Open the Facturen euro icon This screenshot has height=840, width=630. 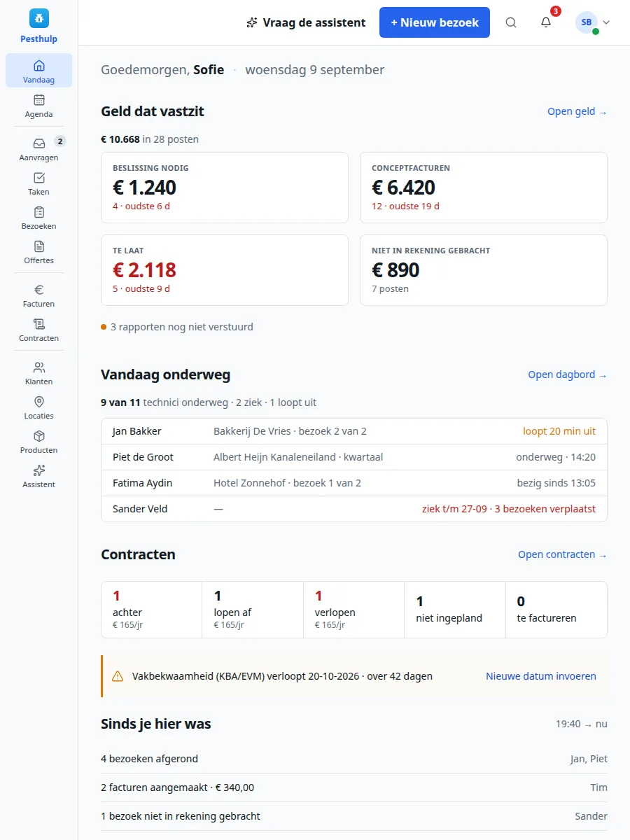39,290
